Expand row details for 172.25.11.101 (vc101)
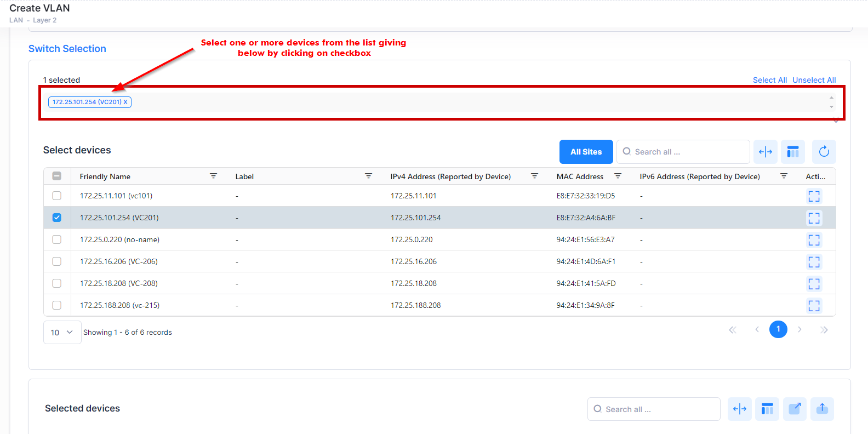 point(814,196)
